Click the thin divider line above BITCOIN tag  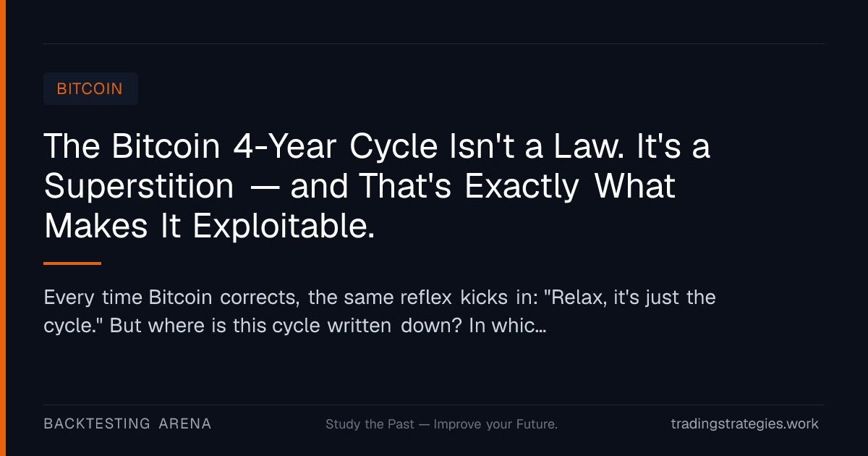(434, 43)
